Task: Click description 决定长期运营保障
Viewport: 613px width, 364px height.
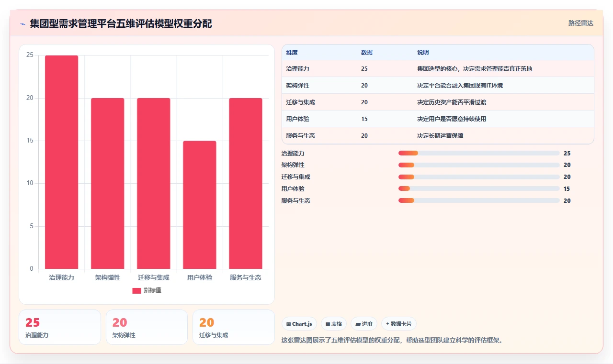Action: (x=440, y=136)
